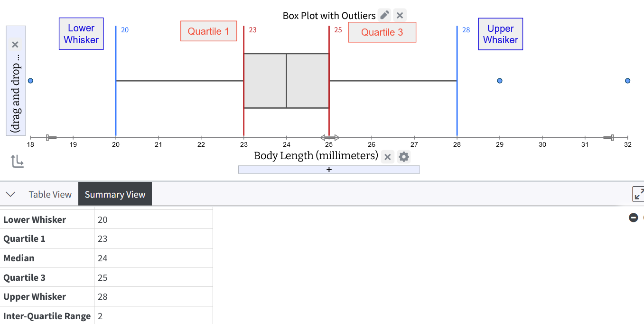The height and width of the screenshot is (324, 644).
Task: Click the right axis range handle
Action: [608, 138]
